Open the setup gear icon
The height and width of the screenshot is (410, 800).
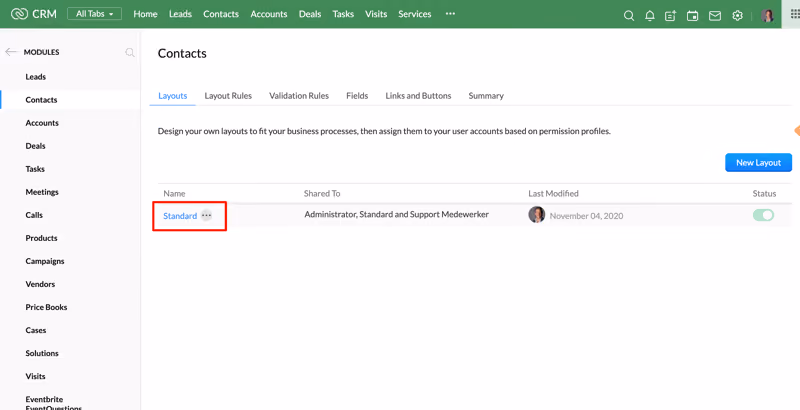(737, 16)
